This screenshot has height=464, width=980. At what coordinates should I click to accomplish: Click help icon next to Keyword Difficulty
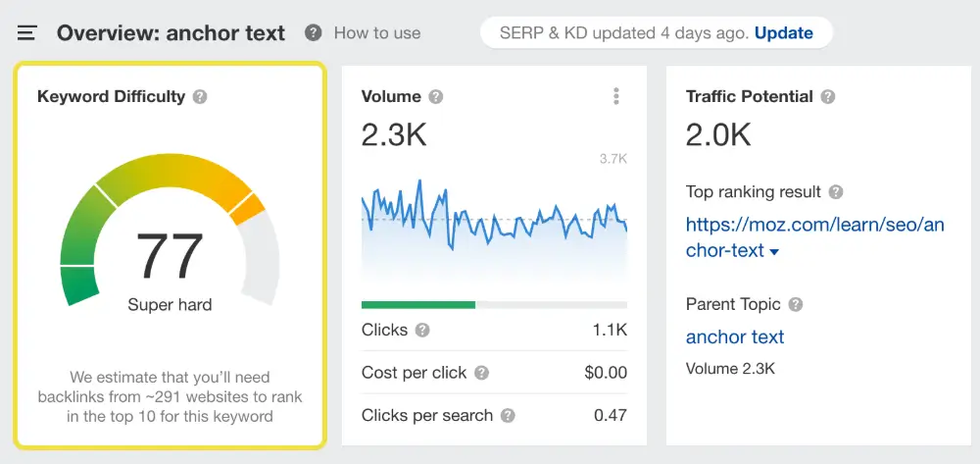click(x=200, y=97)
